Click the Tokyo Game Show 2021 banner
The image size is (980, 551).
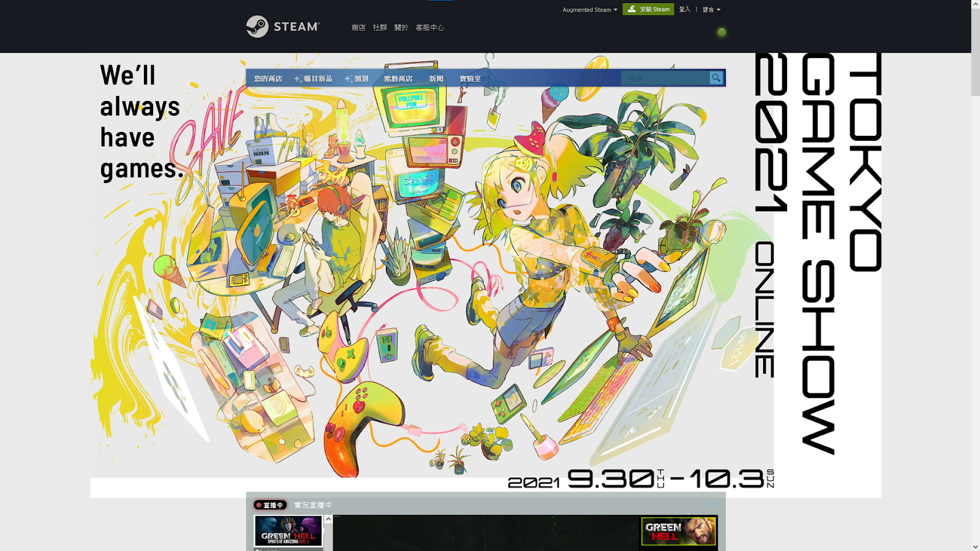[486, 275]
